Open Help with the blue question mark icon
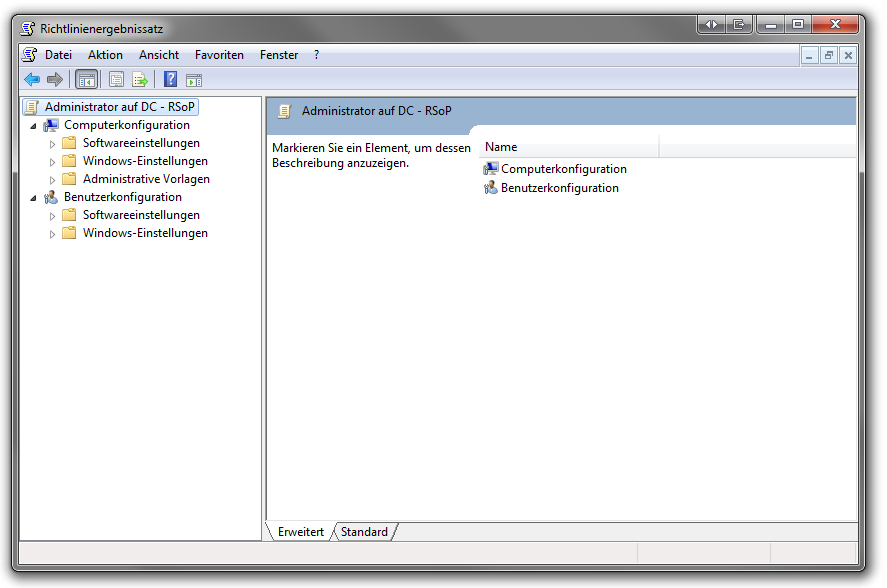Viewport: 887px width, 588px height. (170, 80)
